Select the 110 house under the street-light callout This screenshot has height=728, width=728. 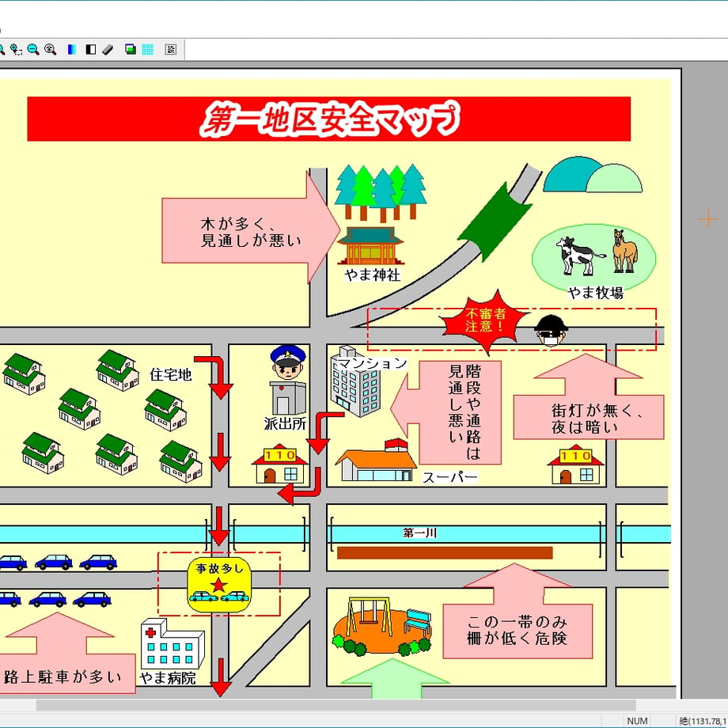pyautogui.click(x=576, y=466)
